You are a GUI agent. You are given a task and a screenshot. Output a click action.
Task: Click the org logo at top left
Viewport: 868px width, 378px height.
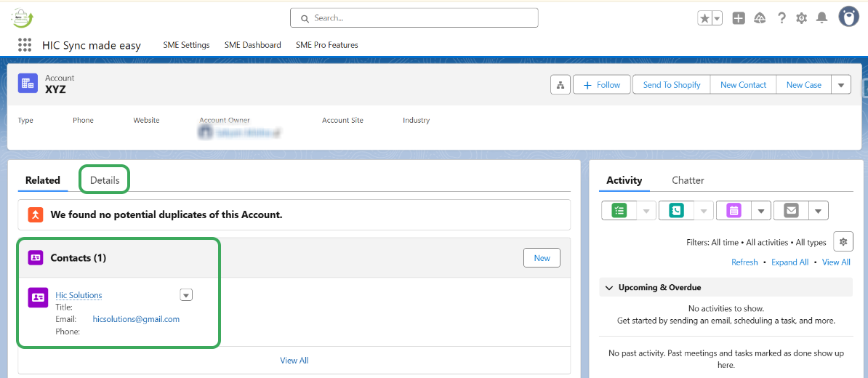click(22, 17)
